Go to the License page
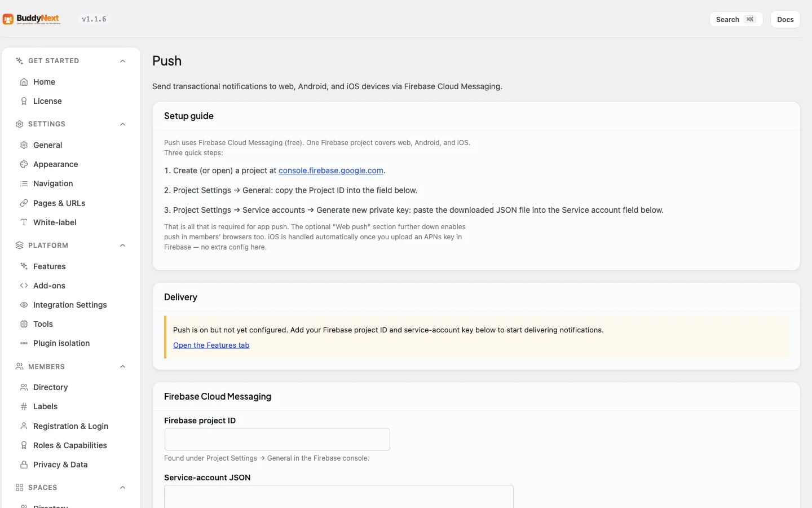 pos(71,101)
